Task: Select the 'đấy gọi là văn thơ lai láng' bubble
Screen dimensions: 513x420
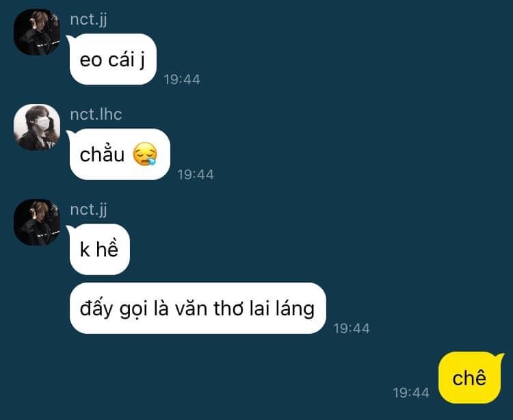Action: click(198, 308)
